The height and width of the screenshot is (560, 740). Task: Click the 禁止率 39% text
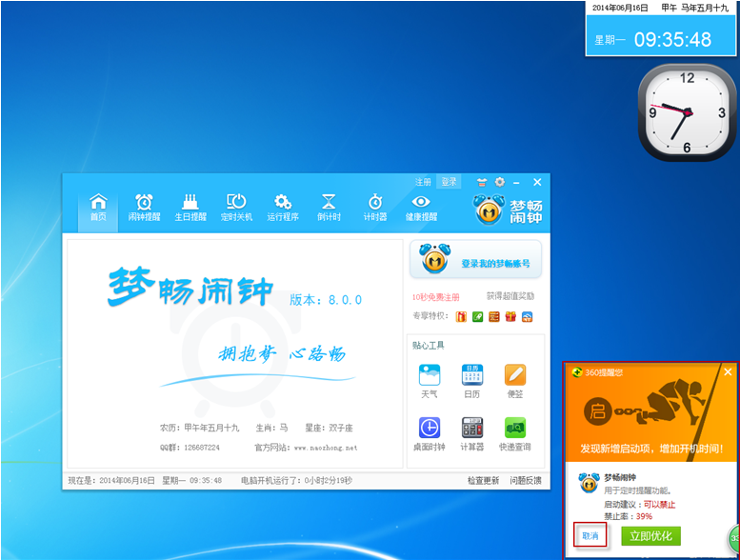(629, 516)
